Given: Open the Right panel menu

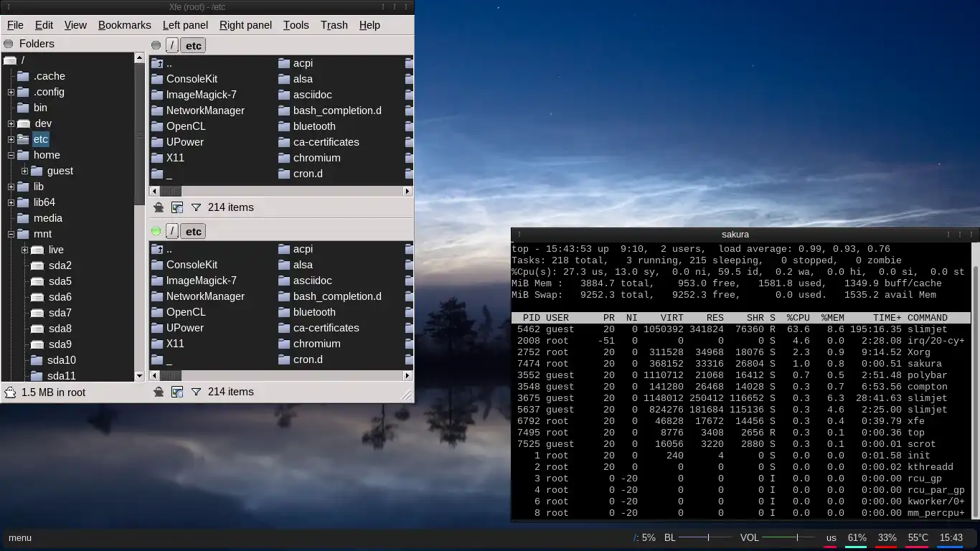Looking at the screenshot, I should pos(245,25).
